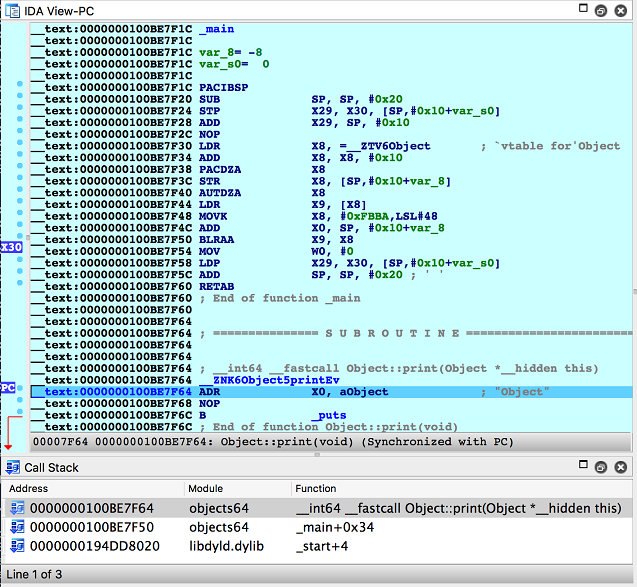Toggle breakpoint dot at NOP 0BE7F68 line
Image resolution: width=637 pixels, height=587 pixels.
coord(20,400)
